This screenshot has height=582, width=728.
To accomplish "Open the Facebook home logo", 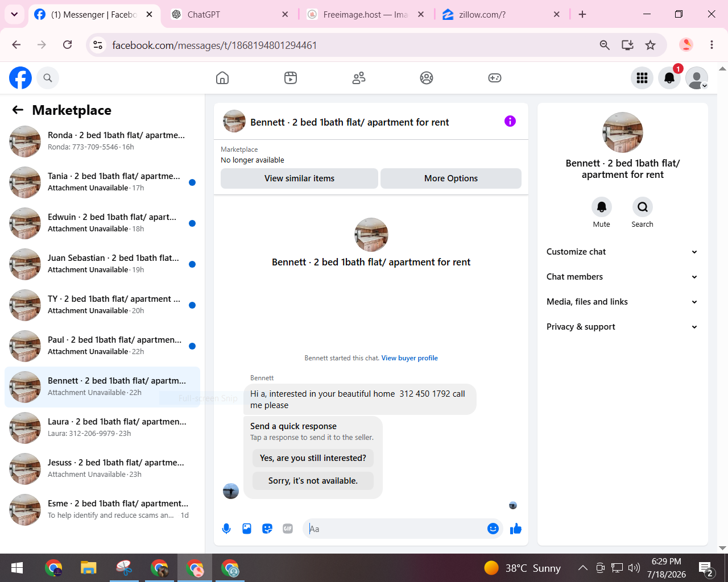I will click(20, 78).
